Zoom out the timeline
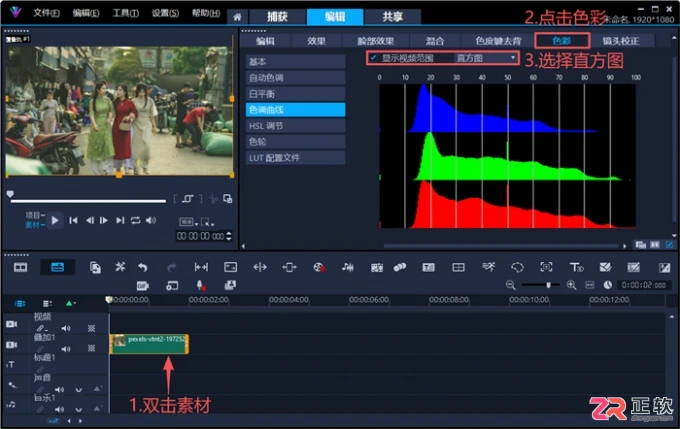Image resolution: width=680 pixels, height=429 pixels. click(510, 285)
